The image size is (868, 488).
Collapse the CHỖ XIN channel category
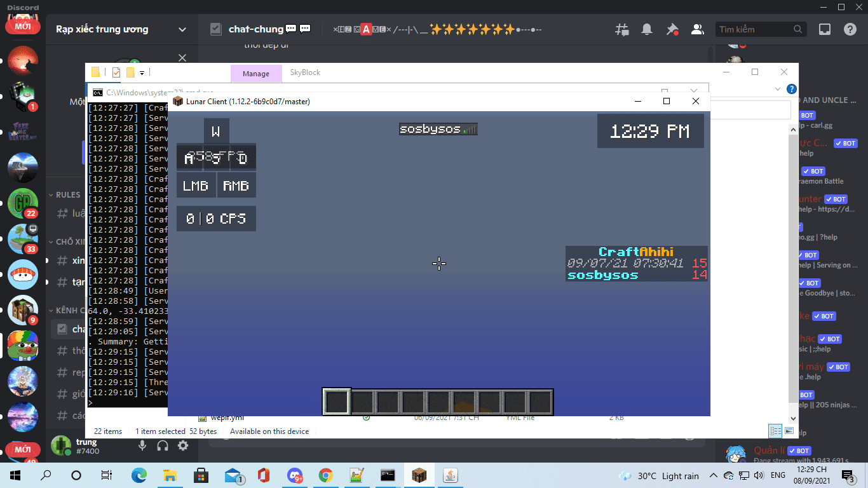[66, 242]
